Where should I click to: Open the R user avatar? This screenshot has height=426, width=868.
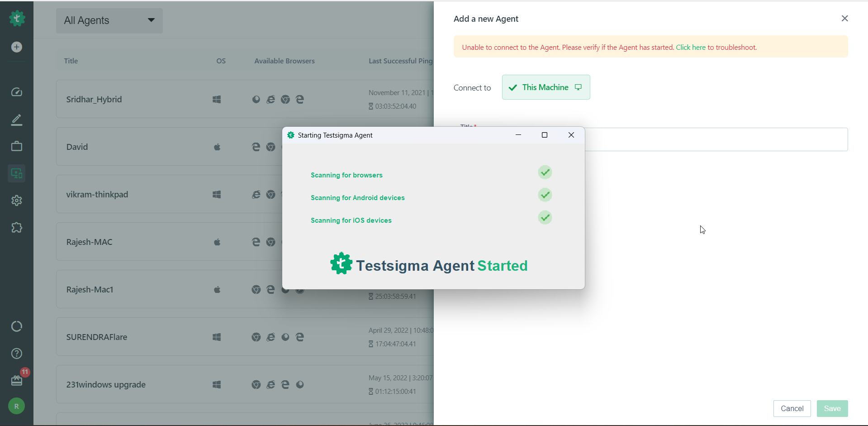click(x=17, y=406)
